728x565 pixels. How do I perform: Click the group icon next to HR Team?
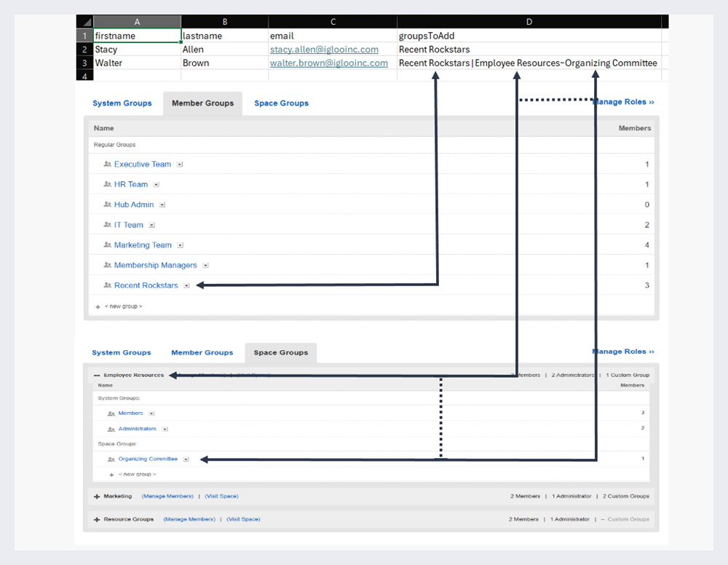(x=107, y=185)
